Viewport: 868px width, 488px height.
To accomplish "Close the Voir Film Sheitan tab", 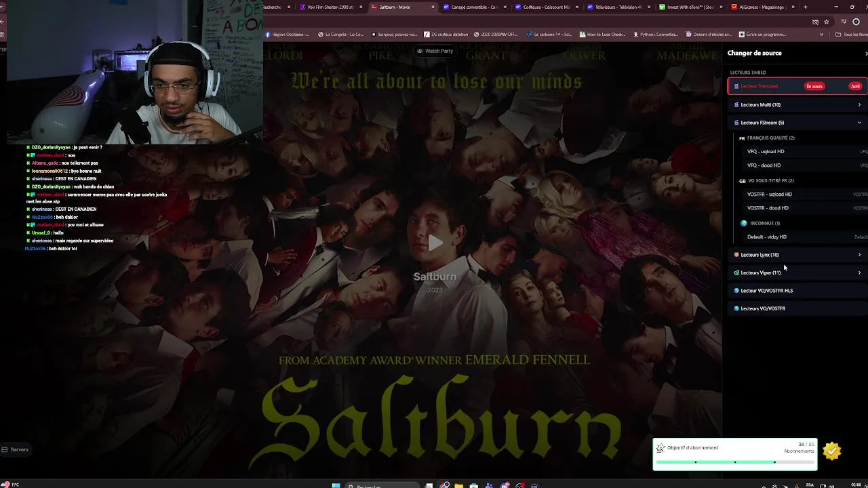I will click(361, 7).
